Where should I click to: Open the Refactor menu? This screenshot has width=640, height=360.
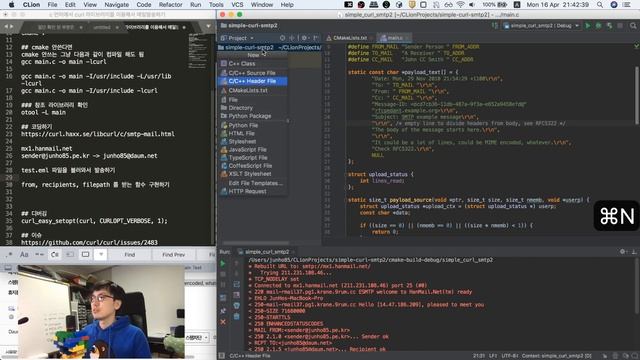pos(171,4)
